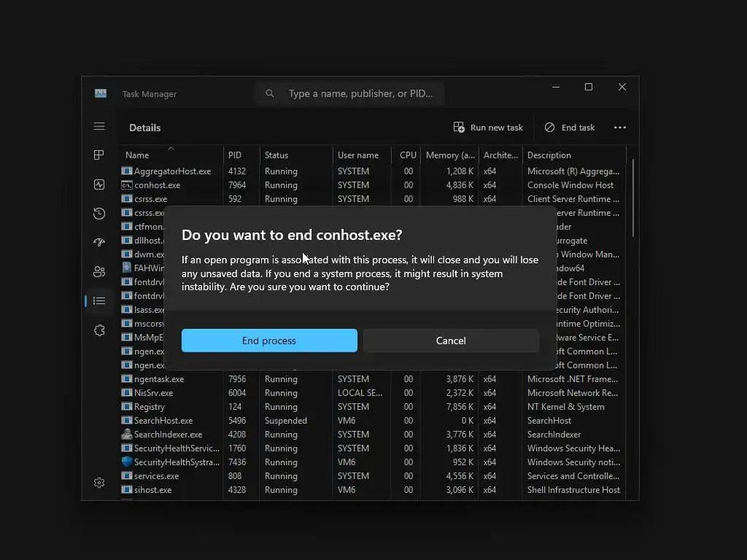Image resolution: width=747 pixels, height=560 pixels.
Task: Click Cancel in the end process dialog
Action: (451, 341)
